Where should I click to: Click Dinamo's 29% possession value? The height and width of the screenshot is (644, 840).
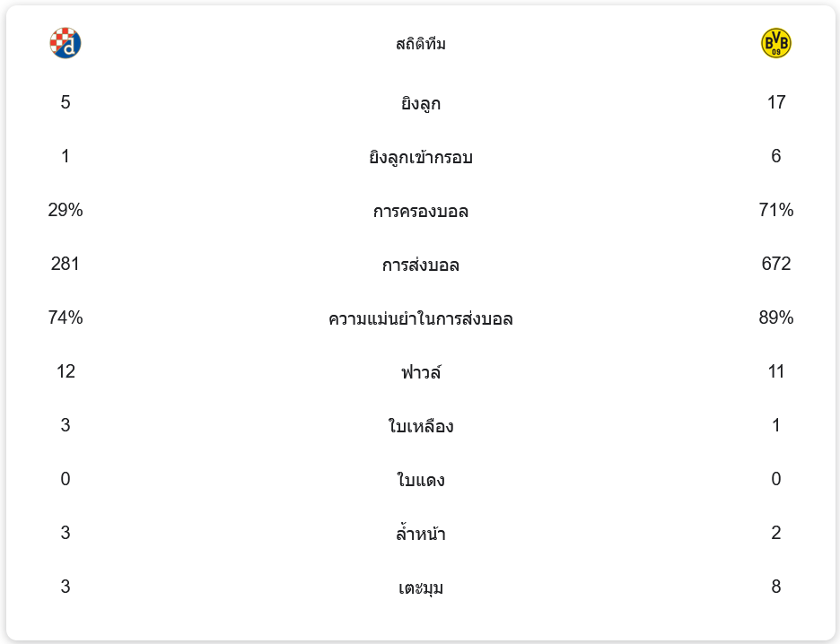tap(66, 210)
